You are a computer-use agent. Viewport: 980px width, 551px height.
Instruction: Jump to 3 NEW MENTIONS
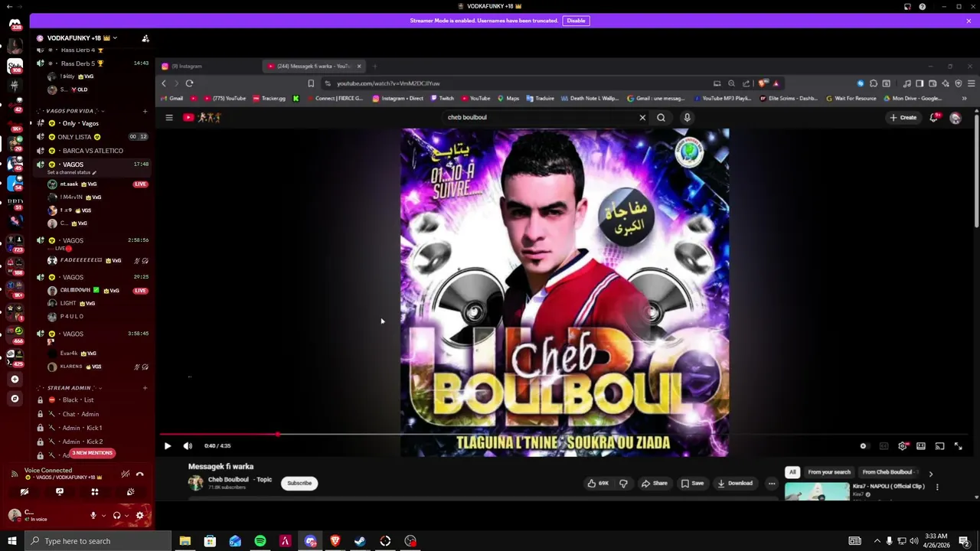pyautogui.click(x=92, y=453)
